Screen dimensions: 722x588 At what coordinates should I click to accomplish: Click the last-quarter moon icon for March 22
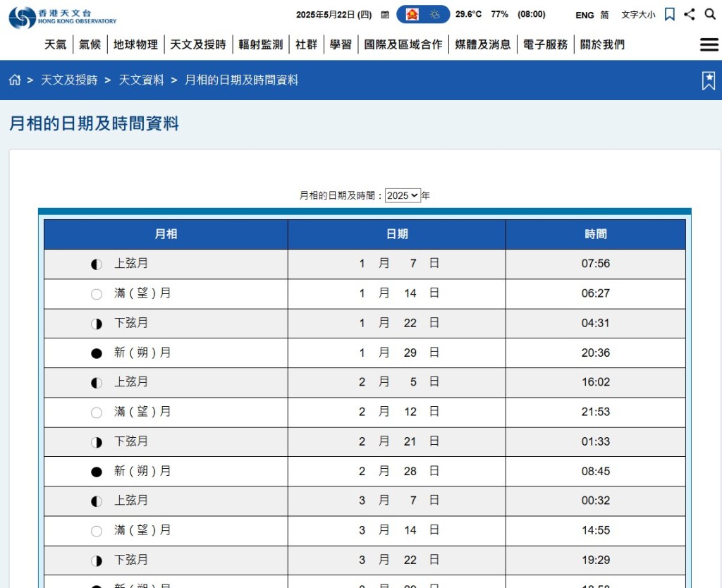[96, 561]
